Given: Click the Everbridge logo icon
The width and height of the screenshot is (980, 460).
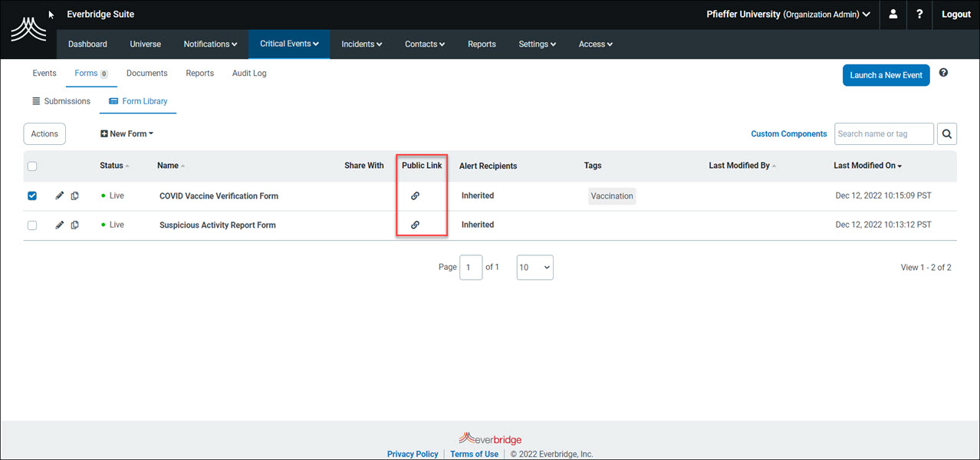Looking at the screenshot, I should pos(28,30).
